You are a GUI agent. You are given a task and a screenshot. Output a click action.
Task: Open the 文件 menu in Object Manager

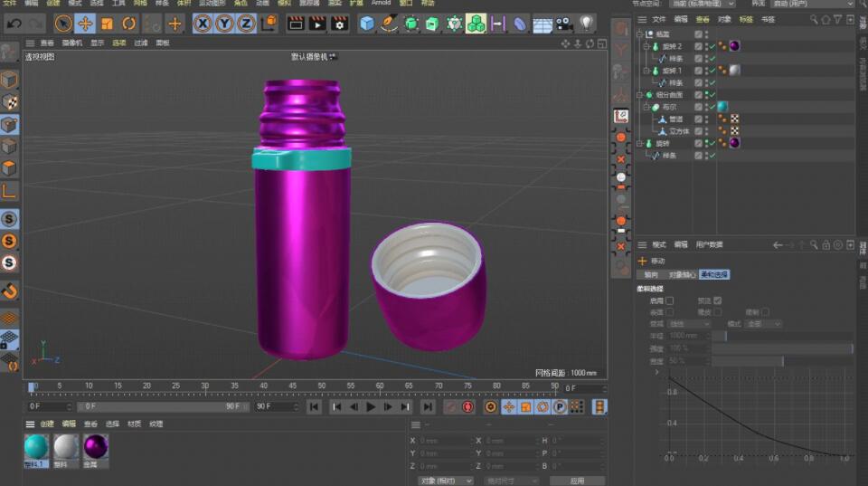pos(659,19)
